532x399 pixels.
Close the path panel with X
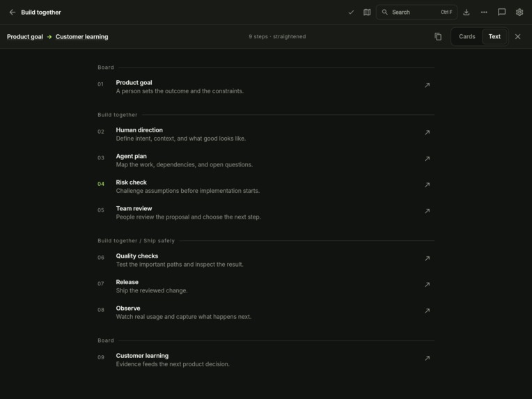click(x=518, y=36)
